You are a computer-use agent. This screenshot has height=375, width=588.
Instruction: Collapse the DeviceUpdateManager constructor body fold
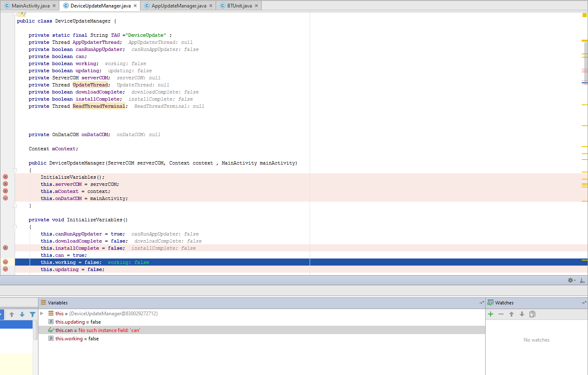[15, 170]
